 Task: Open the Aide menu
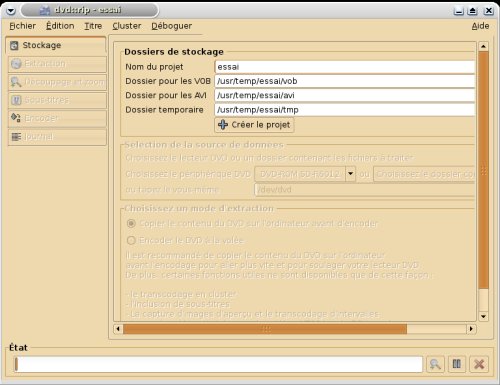(480, 26)
